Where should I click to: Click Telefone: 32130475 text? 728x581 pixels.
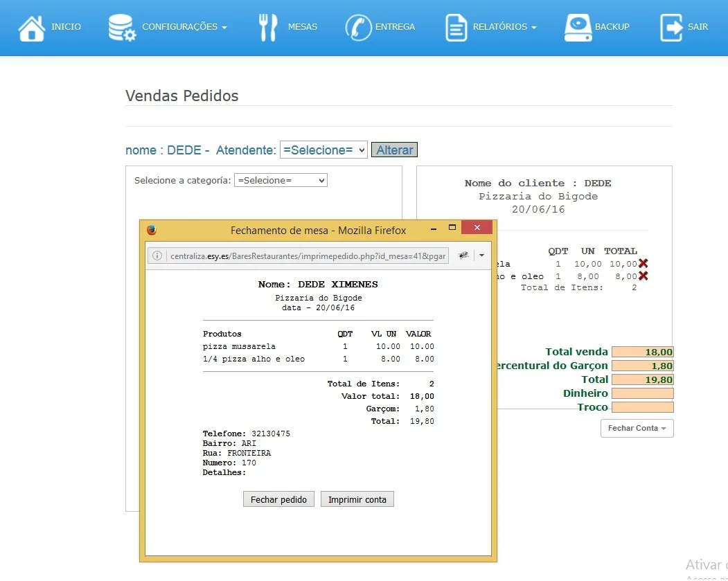[x=246, y=433]
